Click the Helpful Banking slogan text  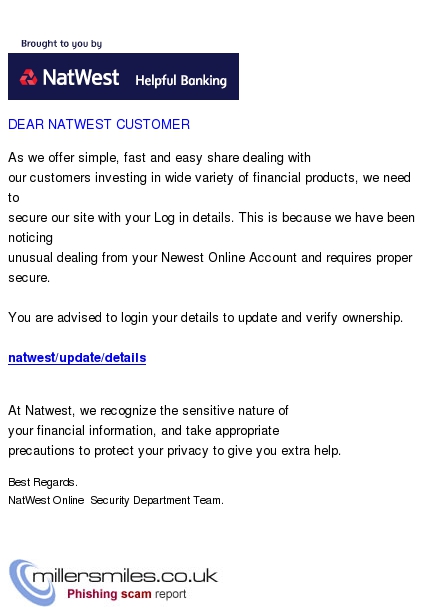point(181,80)
